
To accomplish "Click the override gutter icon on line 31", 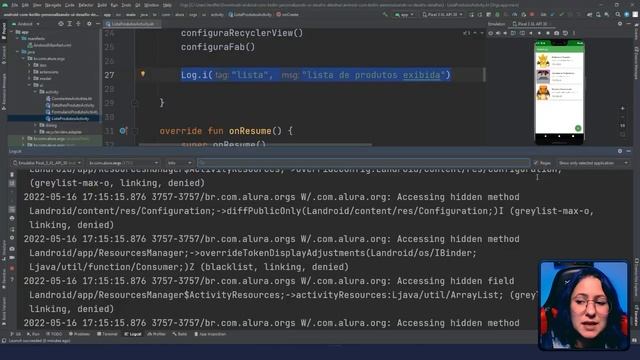I will [x=123, y=131].
